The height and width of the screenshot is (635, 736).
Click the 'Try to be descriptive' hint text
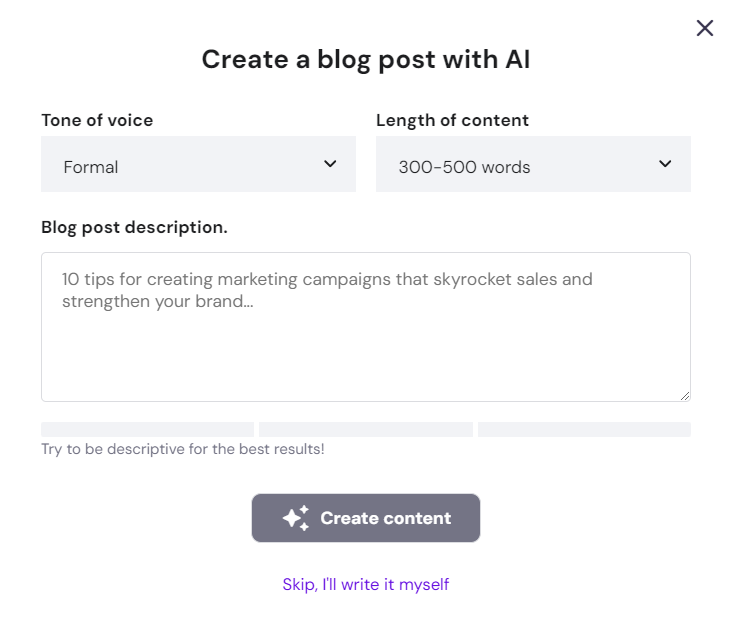point(182,450)
